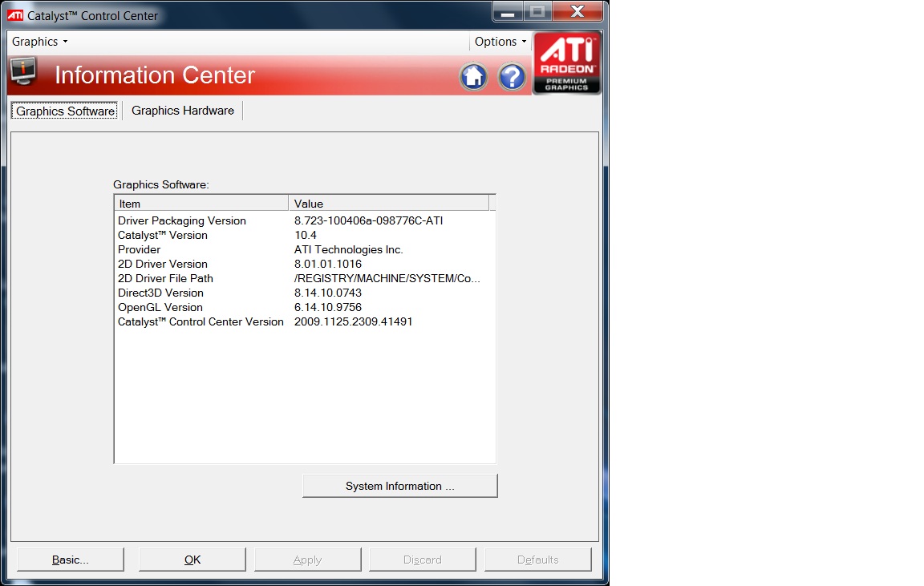The width and height of the screenshot is (924, 586).
Task: Click the Information Center monitor icon
Action: (23, 72)
